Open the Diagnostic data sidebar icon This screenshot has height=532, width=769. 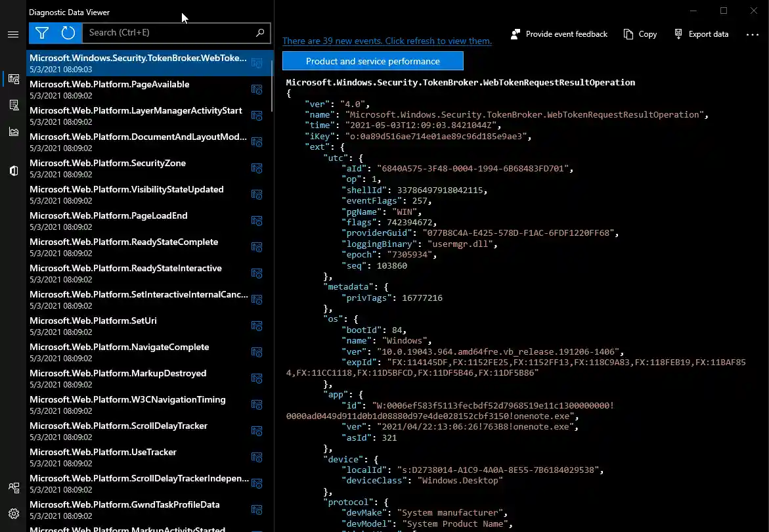point(13,79)
